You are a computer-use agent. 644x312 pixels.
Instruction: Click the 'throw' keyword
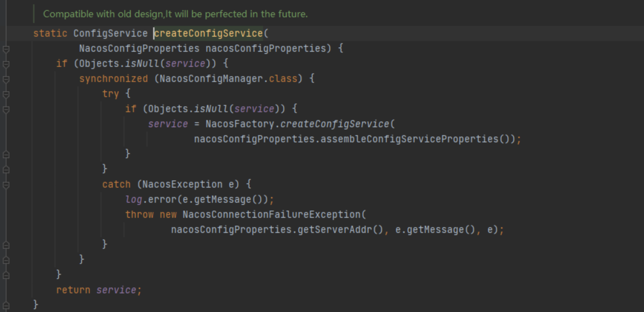(139, 215)
